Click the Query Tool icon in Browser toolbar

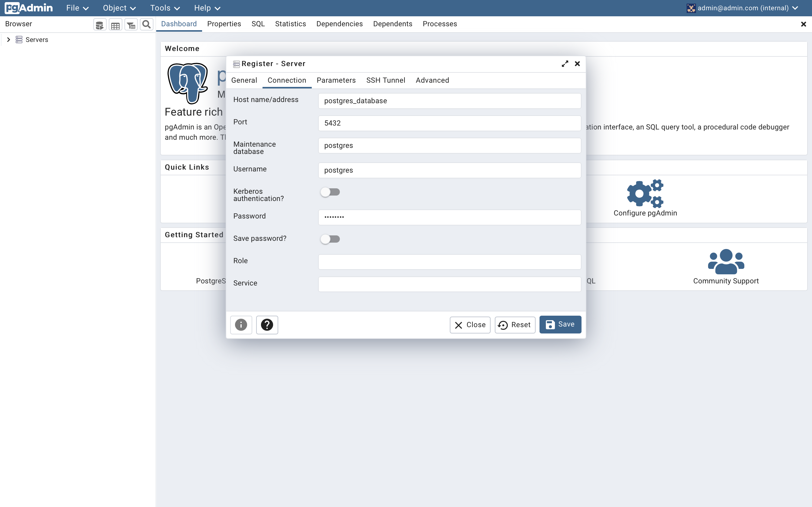click(100, 25)
